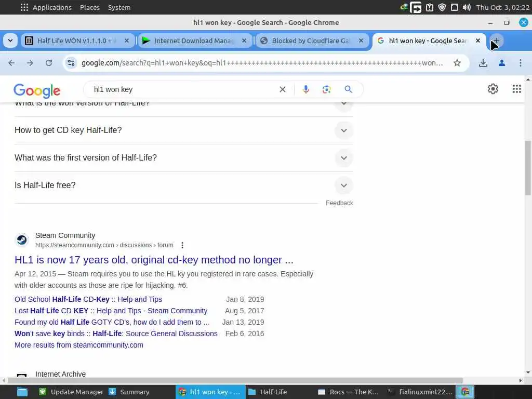This screenshot has width=532, height=399.
Task: Bookmark this page with the star
Action: [x=457, y=63]
